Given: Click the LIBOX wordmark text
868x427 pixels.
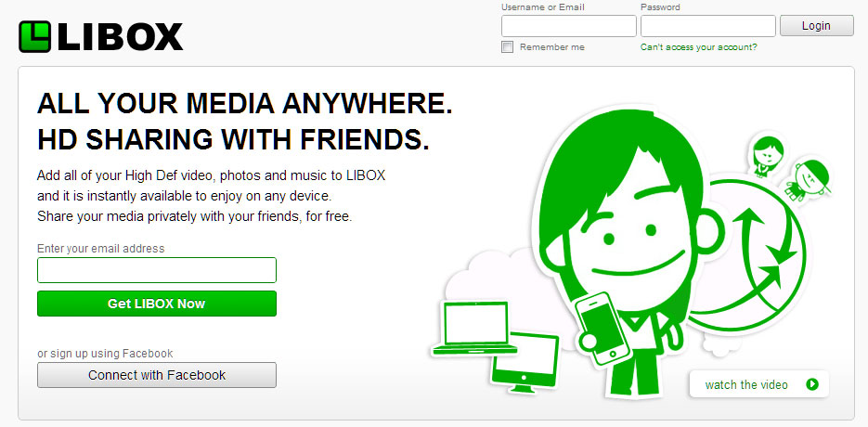Looking at the screenshot, I should pos(120,37).
